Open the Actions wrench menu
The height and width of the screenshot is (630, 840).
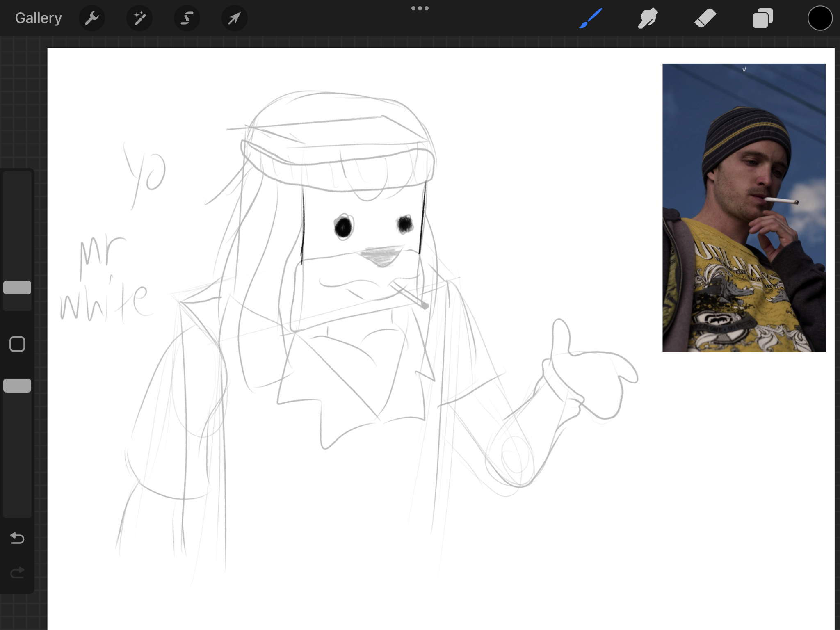(x=92, y=18)
